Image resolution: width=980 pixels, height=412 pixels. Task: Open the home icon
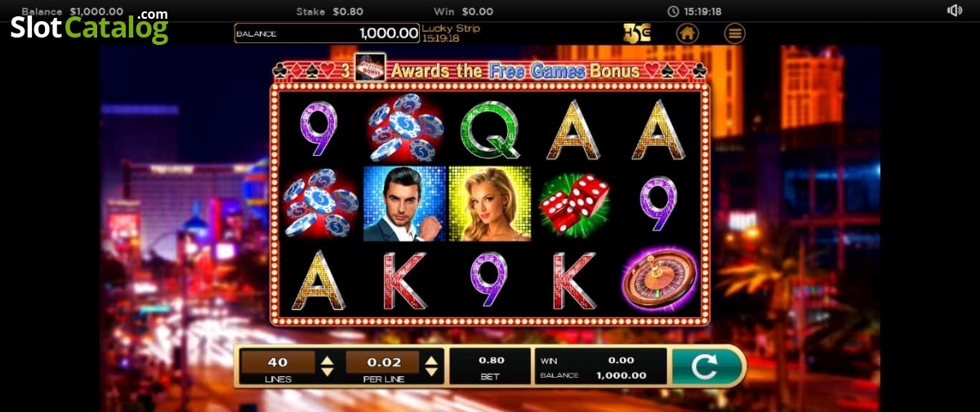coord(688,33)
